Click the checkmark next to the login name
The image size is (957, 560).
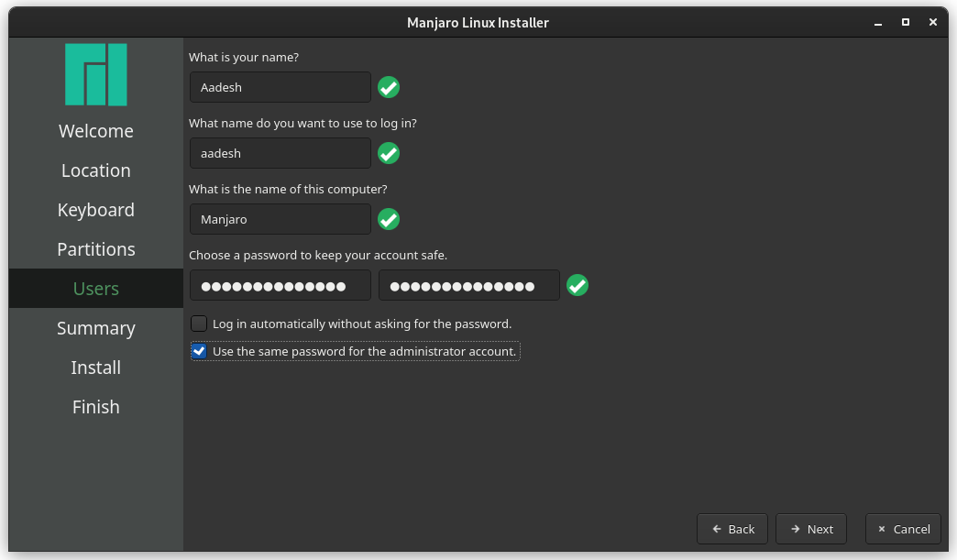[388, 153]
